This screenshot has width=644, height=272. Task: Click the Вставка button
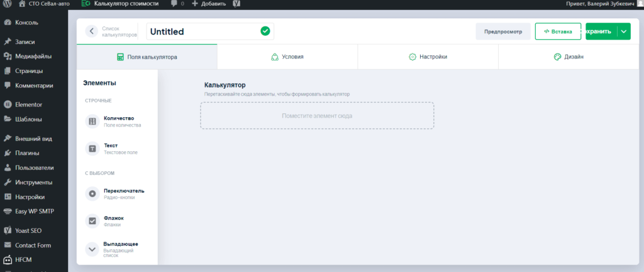[558, 31]
